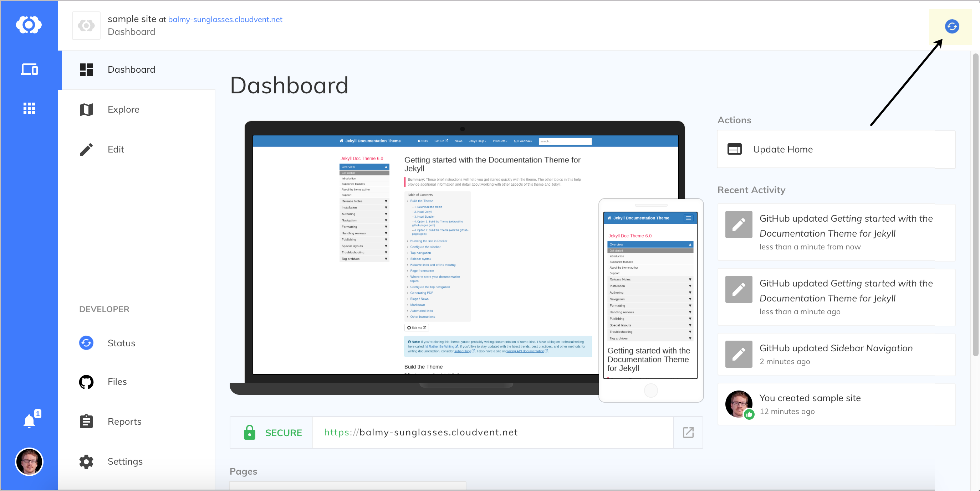Viewport: 980px width, 491px height.
Task: Click the DEVELOPER section heading
Action: pos(104,309)
